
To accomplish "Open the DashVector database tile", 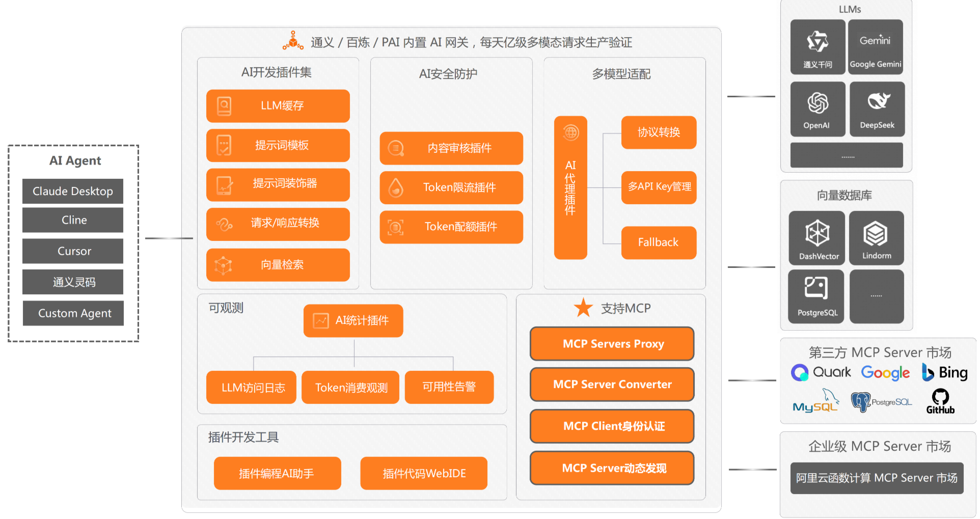I will 817,238.
